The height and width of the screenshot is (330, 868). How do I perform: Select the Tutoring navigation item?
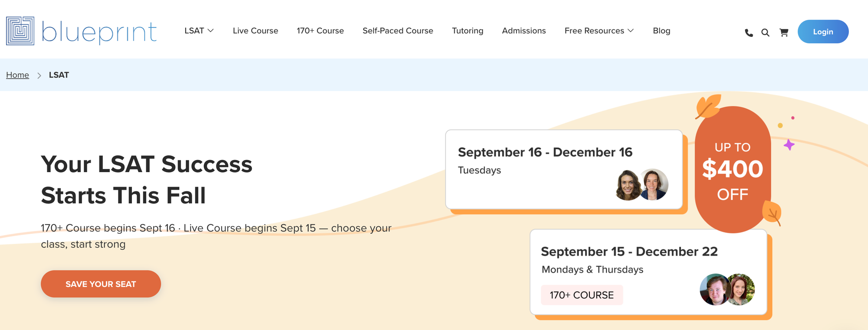pyautogui.click(x=467, y=30)
